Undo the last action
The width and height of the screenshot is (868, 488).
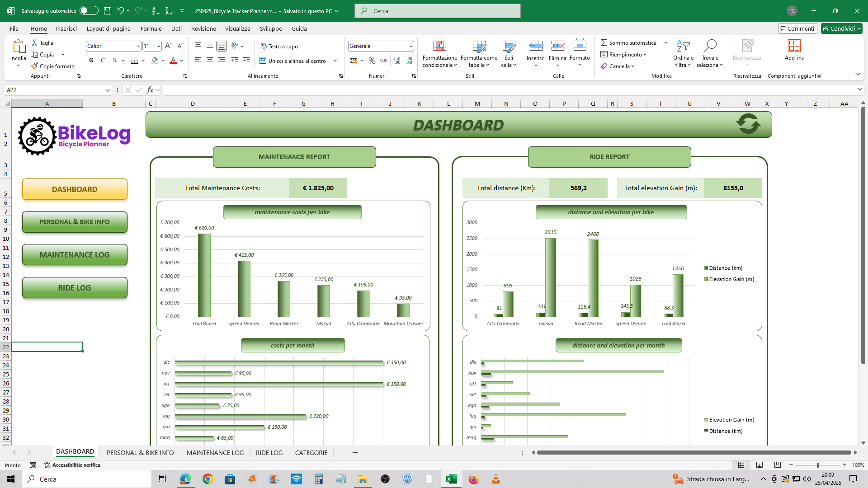pyautogui.click(x=120, y=11)
